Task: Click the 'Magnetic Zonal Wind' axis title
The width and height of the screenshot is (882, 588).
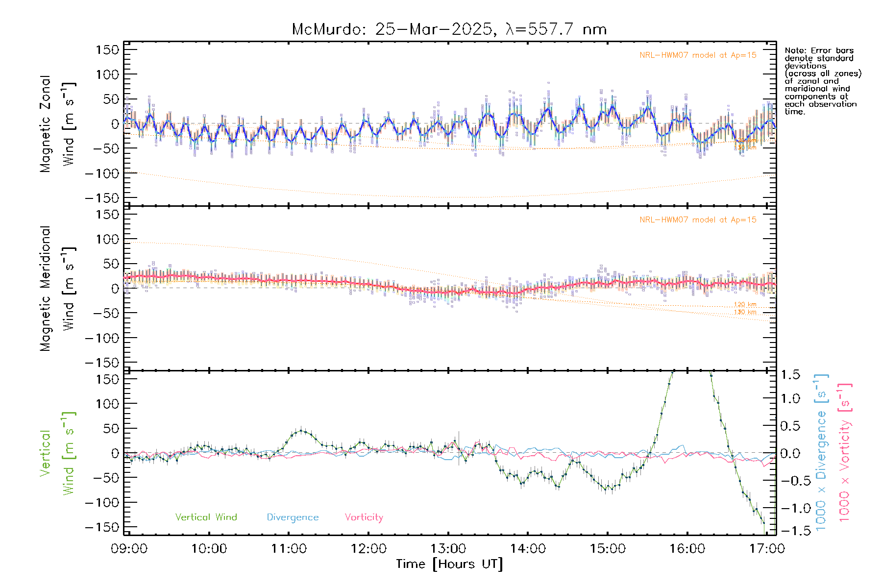Action: pos(57,124)
